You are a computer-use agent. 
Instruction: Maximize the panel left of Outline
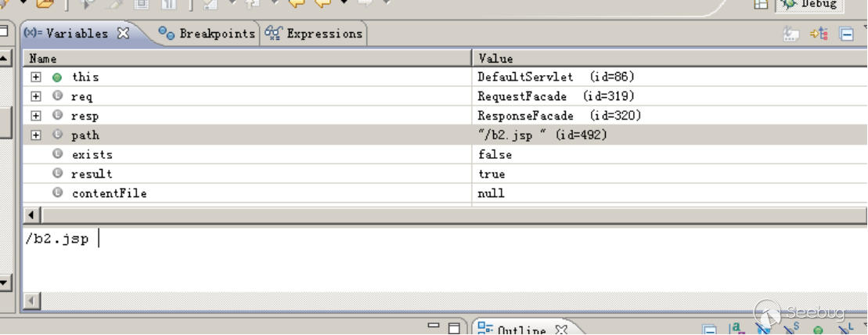(x=454, y=329)
